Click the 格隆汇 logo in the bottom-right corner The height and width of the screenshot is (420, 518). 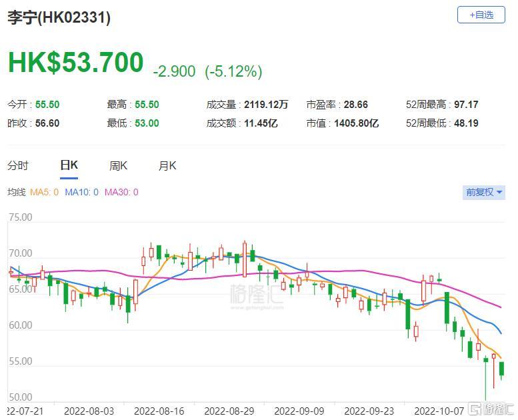[490, 408]
